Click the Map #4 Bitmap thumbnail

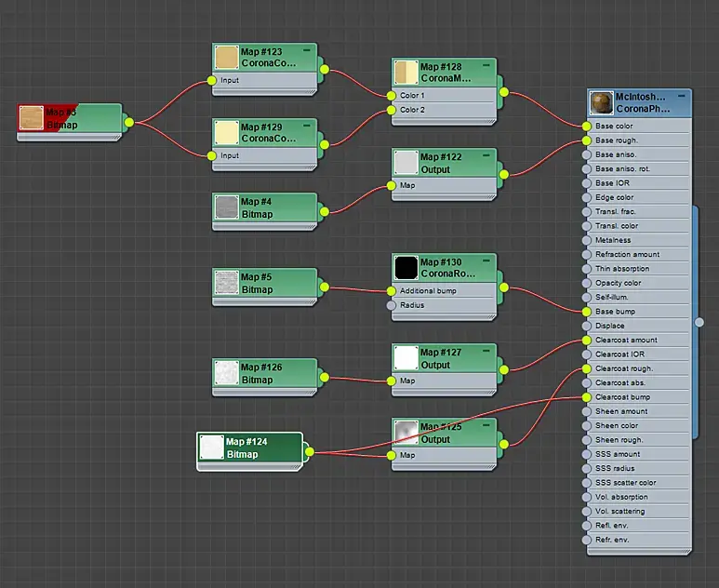pyautogui.click(x=226, y=207)
